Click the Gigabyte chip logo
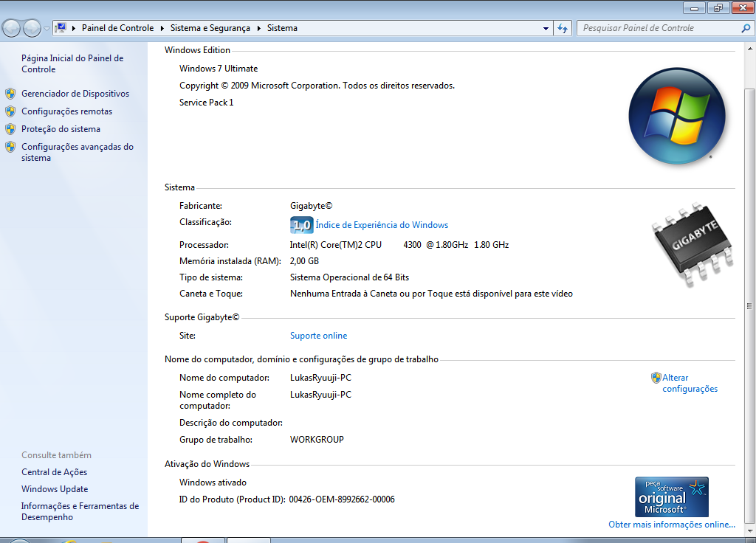Viewport: 756px width, 543px height. pos(693,245)
